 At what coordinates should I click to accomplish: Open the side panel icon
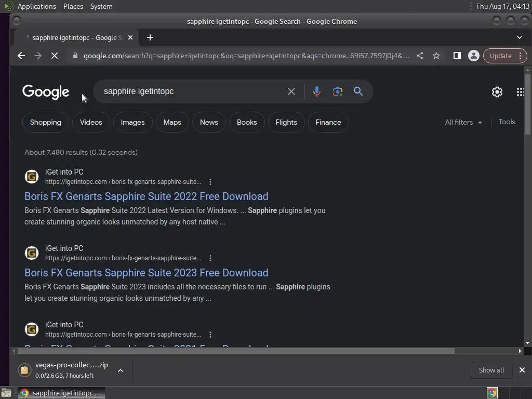click(x=457, y=56)
